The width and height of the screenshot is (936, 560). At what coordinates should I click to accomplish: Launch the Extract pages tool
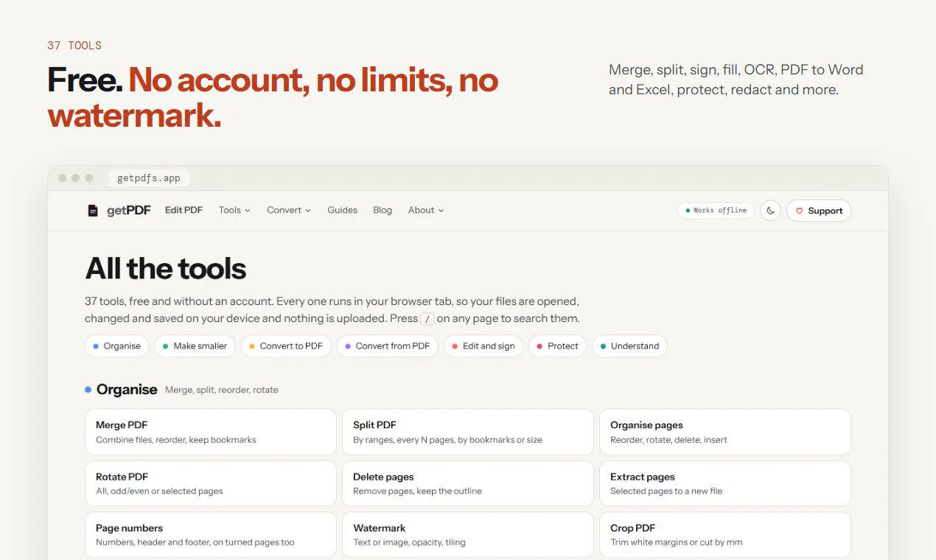click(725, 484)
